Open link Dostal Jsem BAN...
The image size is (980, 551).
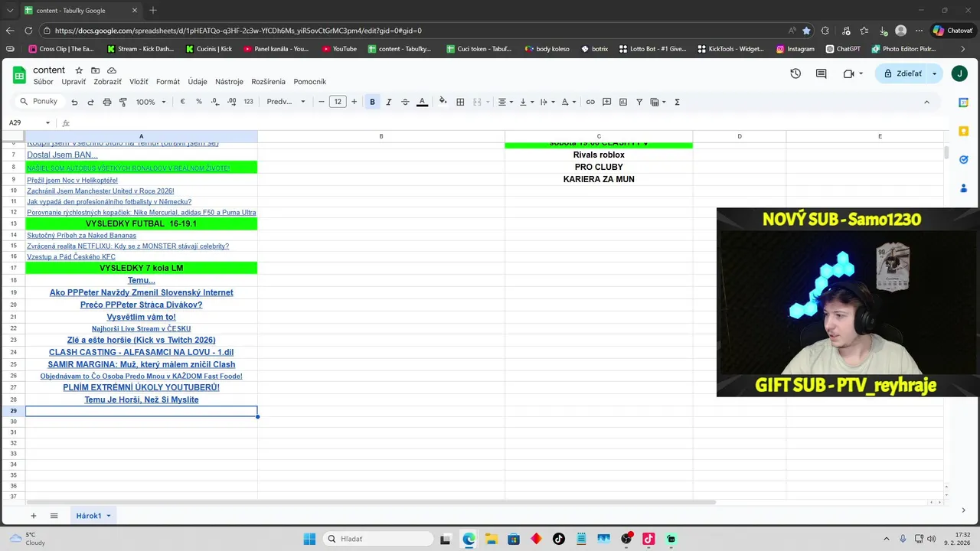[62, 155]
